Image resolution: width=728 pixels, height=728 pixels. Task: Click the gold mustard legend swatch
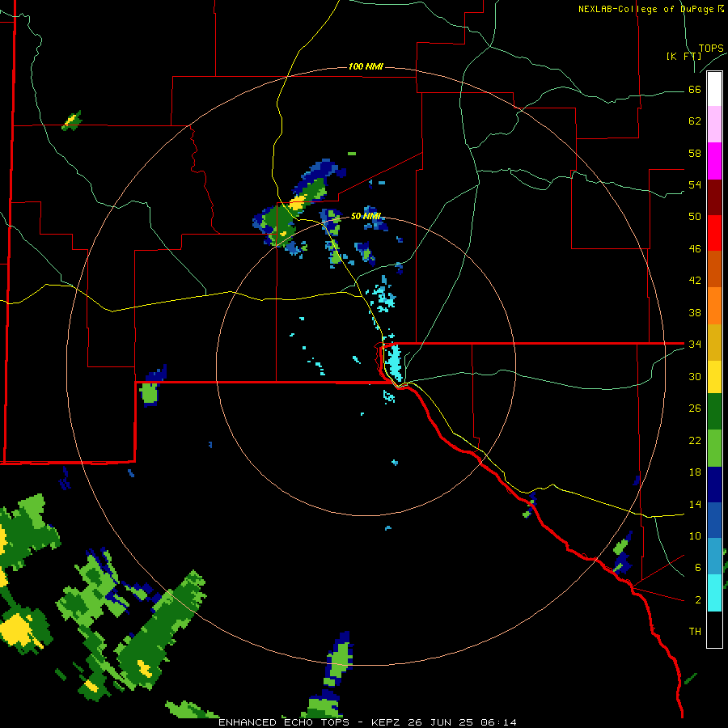point(714,342)
